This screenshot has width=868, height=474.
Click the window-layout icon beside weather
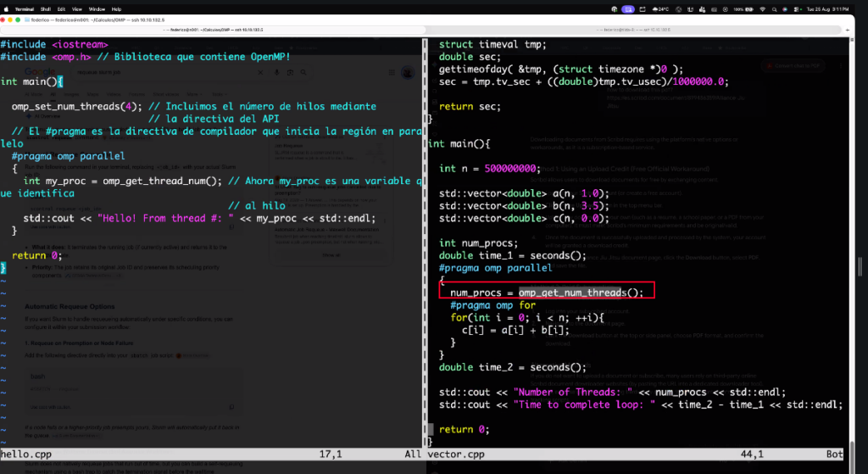tap(643, 8)
